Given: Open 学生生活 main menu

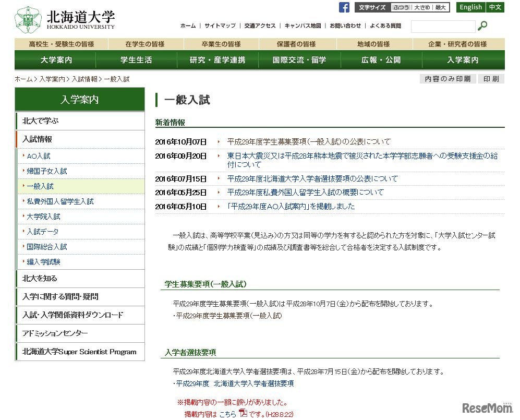Looking at the screenshot, I should (x=136, y=59).
